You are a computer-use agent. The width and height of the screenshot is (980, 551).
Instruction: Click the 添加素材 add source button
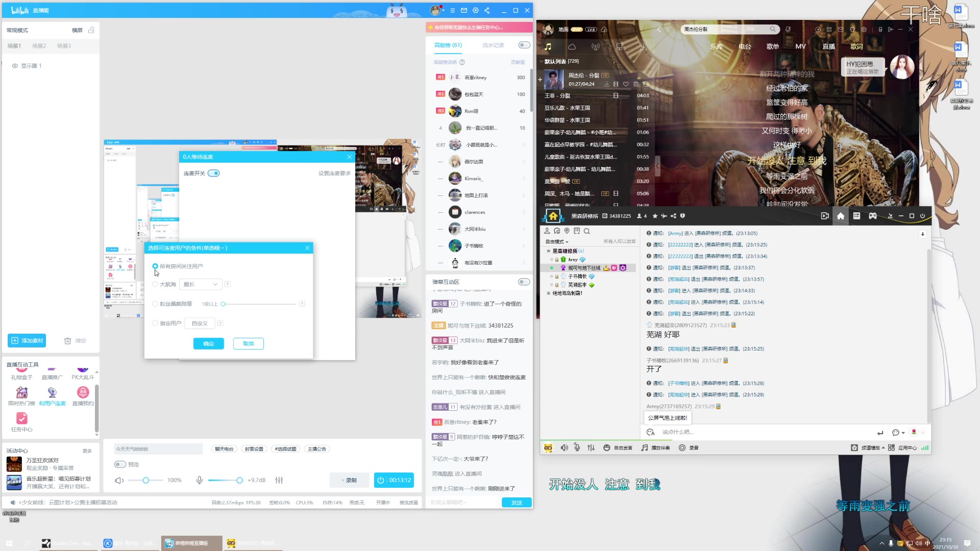click(27, 340)
